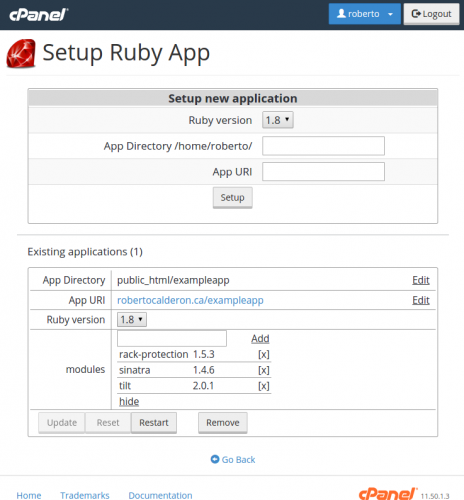Click the red Ruby gem icon
The height and width of the screenshot is (500, 464).
click(21, 53)
